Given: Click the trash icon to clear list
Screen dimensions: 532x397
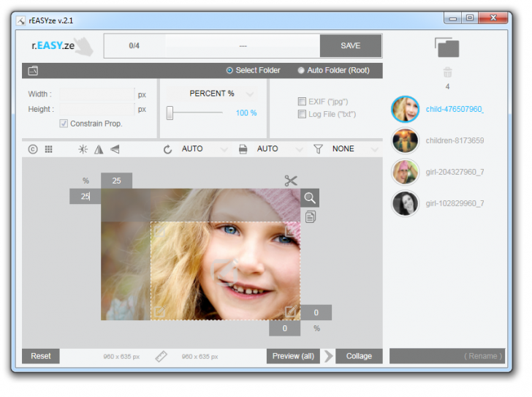Looking at the screenshot, I should coord(447,72).
